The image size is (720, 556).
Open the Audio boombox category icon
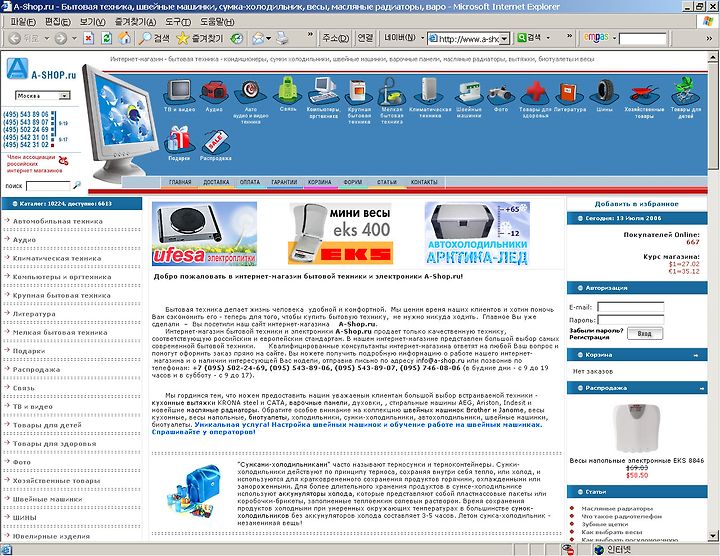214,90
